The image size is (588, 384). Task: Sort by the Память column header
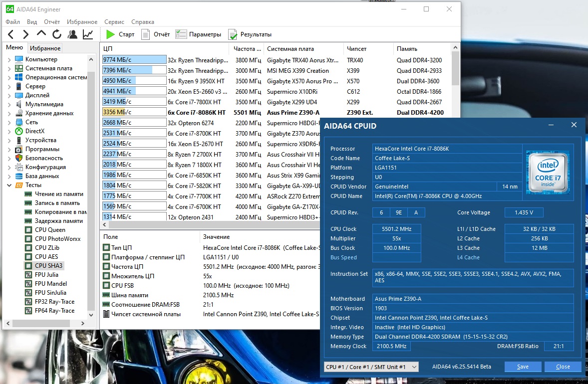coord(422,49)
